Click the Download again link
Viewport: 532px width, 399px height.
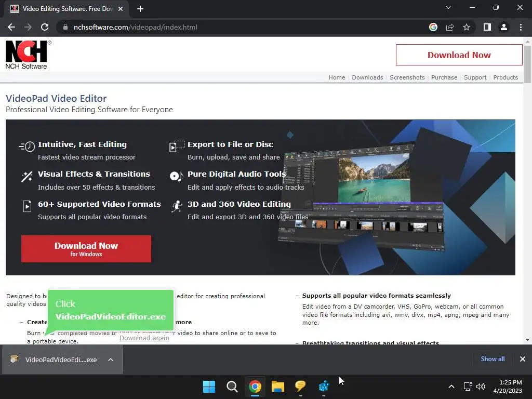tap(144, 338)
